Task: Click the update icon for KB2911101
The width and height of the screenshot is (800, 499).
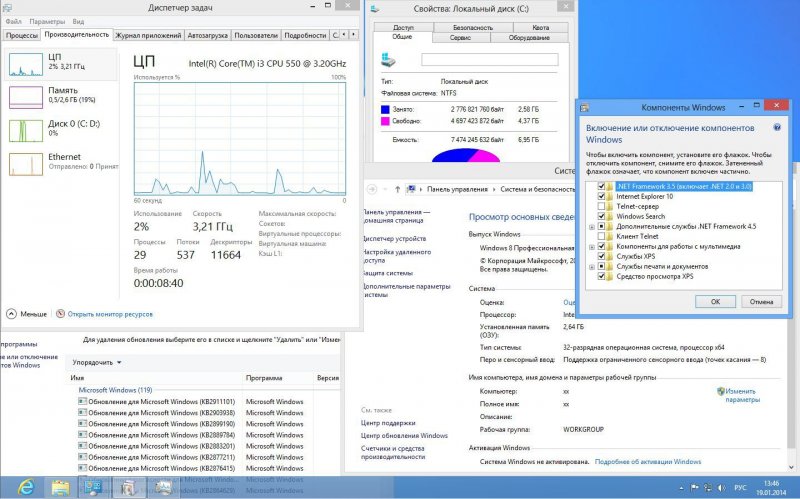Action: (x=82, y=401)
